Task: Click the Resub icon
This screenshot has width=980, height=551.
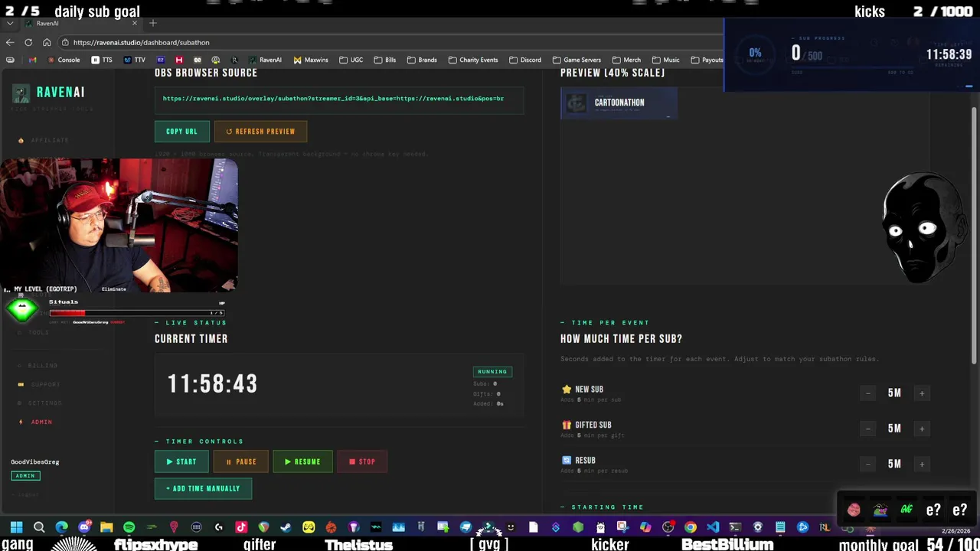Action: click(567, 460)
